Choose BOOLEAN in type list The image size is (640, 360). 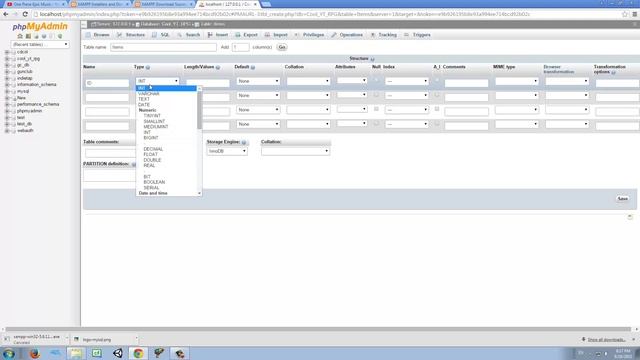[154, 182]
